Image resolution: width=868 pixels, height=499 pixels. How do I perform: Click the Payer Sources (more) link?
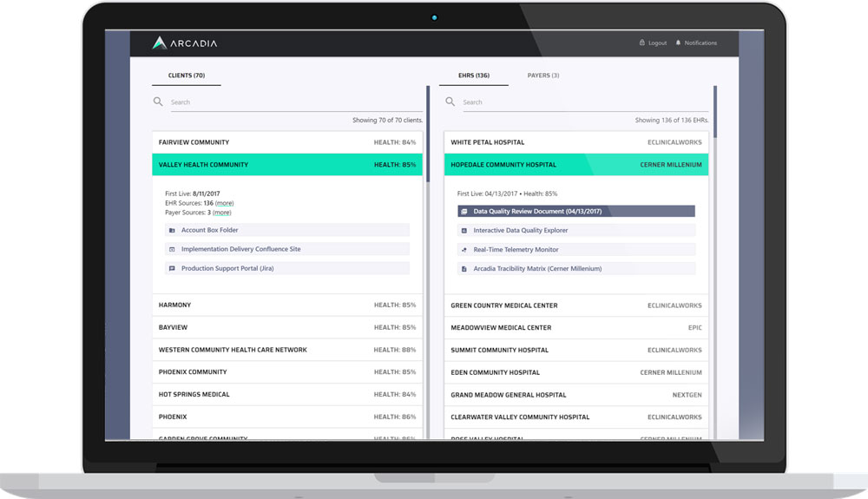(222, 213)
